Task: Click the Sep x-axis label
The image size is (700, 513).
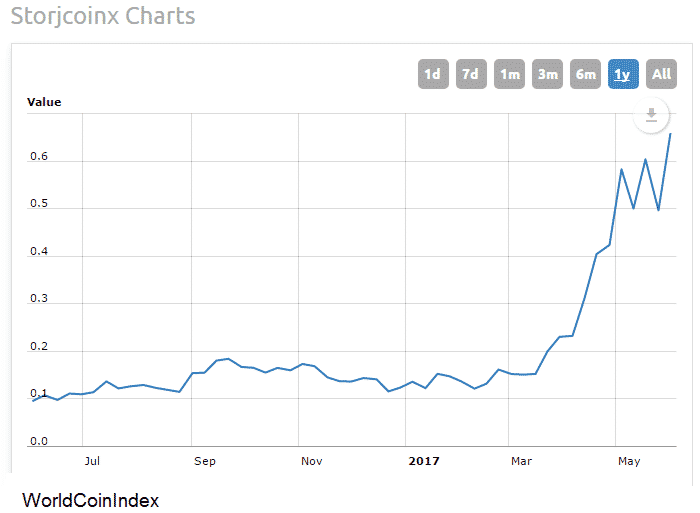Action: (204, 461)
